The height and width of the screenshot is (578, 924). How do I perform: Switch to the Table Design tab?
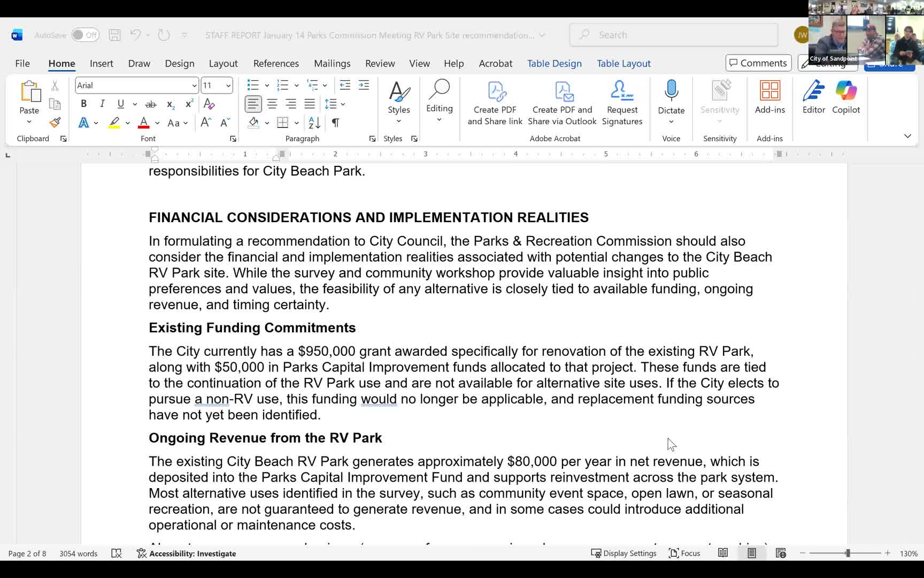(554, 63)
